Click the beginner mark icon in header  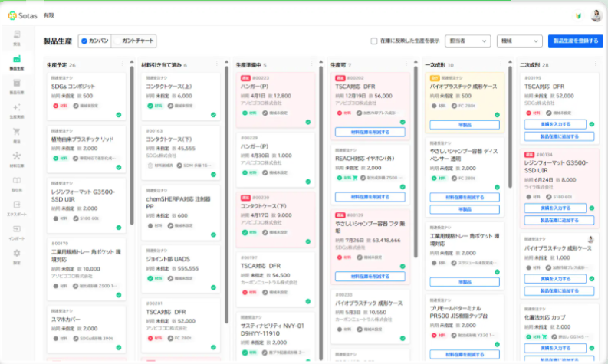coord(577,15)
